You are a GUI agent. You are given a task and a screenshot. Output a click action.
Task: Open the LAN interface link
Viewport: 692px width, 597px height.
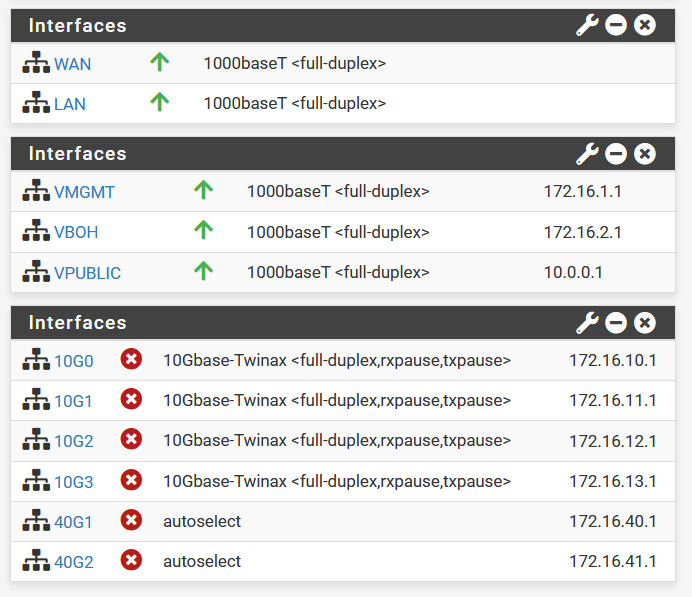tap(70, 103)
